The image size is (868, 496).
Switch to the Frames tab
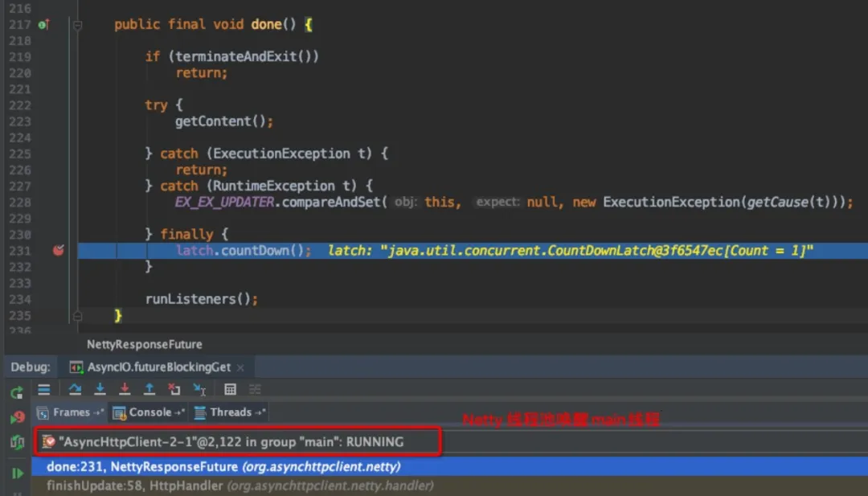coord(69,412)
